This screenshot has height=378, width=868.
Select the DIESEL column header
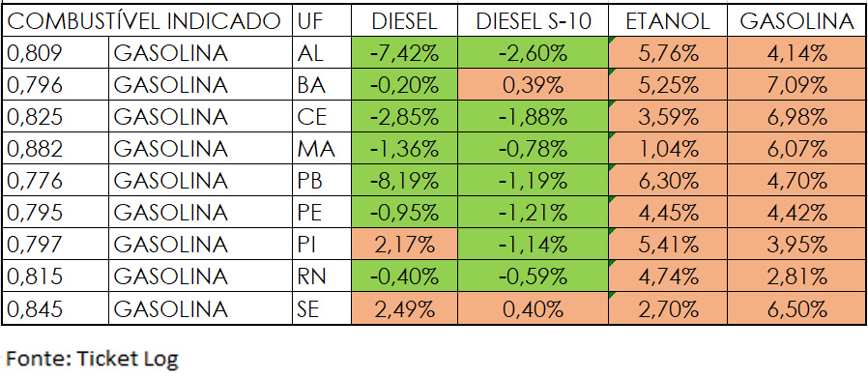404,21
